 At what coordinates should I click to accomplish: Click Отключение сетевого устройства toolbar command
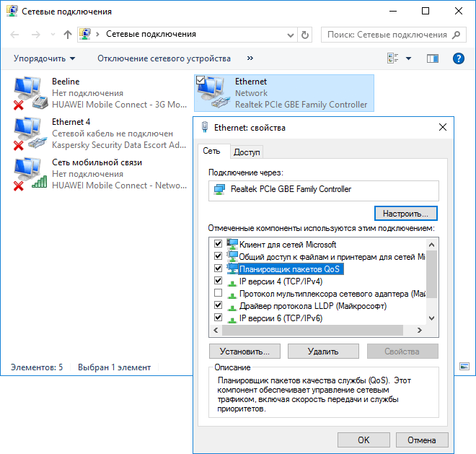coord(164,58)
